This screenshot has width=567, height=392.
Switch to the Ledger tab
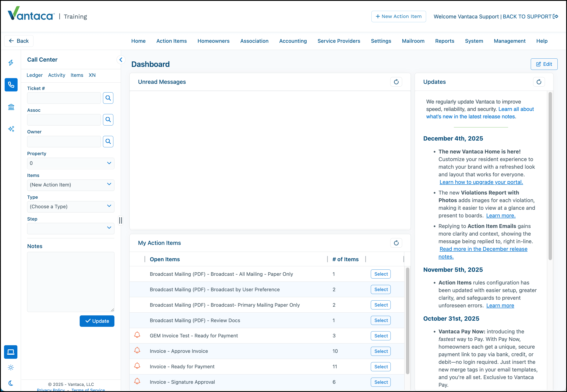coord(34,75)
